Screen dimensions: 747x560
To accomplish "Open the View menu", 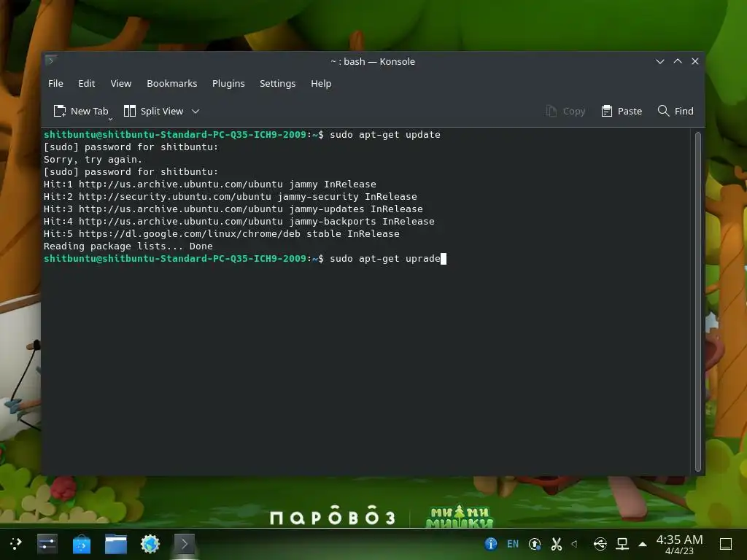I will pos(120,83).
